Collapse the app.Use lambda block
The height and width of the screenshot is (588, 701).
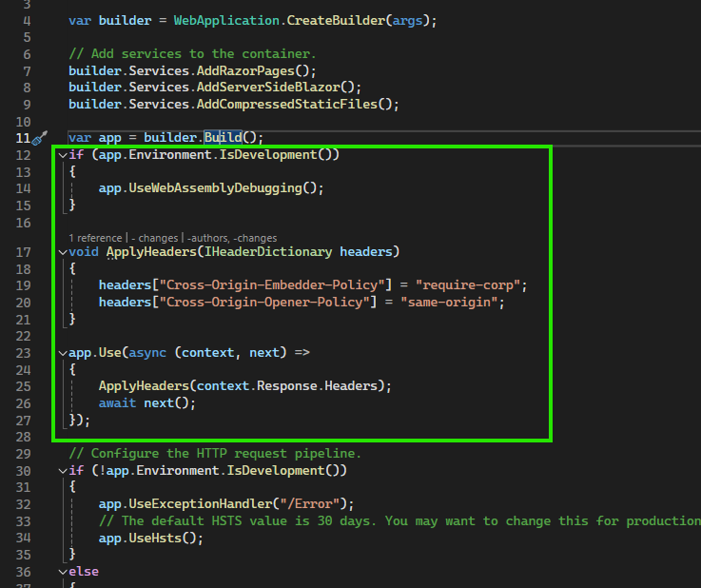(63, 353)
